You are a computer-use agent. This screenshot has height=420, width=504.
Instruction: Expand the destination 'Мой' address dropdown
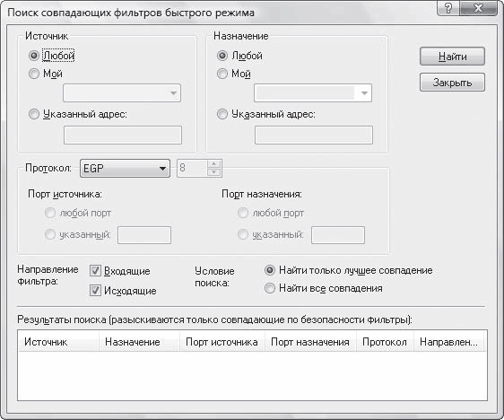coord(313,93)
